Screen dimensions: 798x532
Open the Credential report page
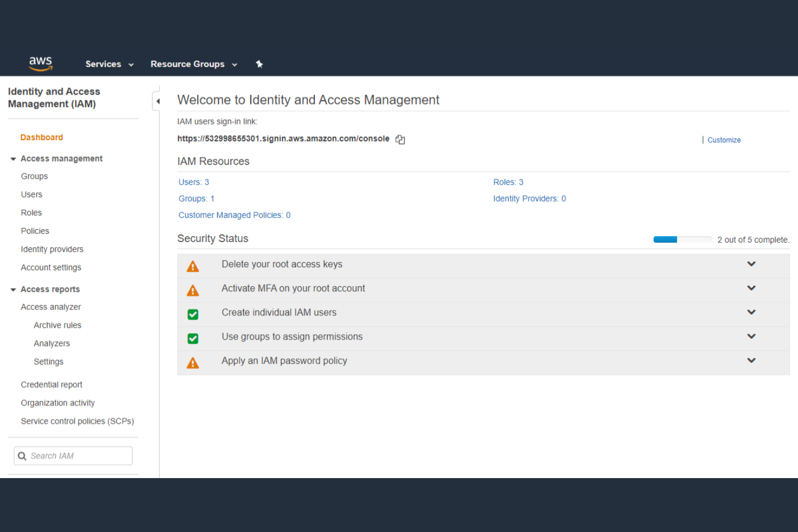[x=51, y=384]
